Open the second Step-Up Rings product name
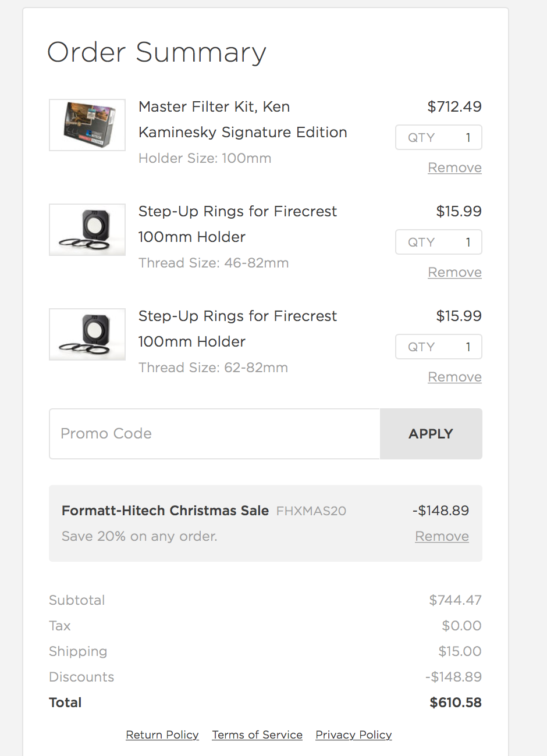The image size is (547, 756). tap(237, 329)
